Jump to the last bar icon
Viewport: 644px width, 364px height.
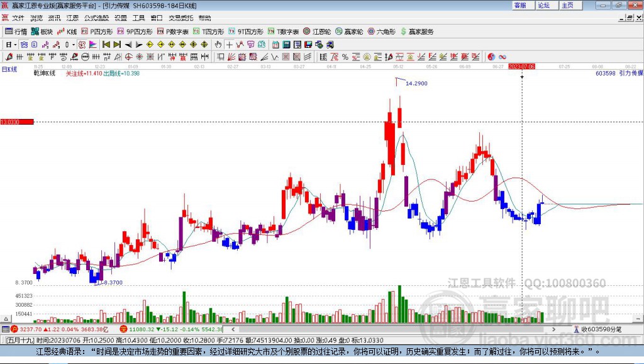pos(117,45)
